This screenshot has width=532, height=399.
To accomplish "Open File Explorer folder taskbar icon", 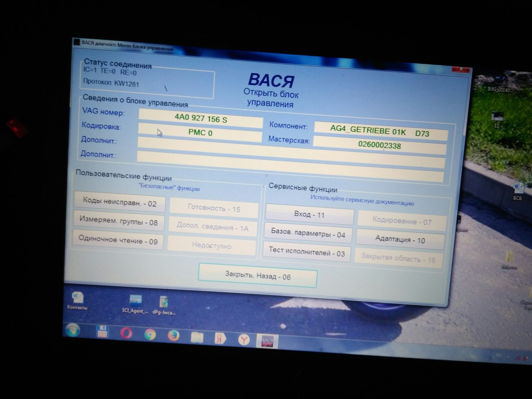I will 197,337.
